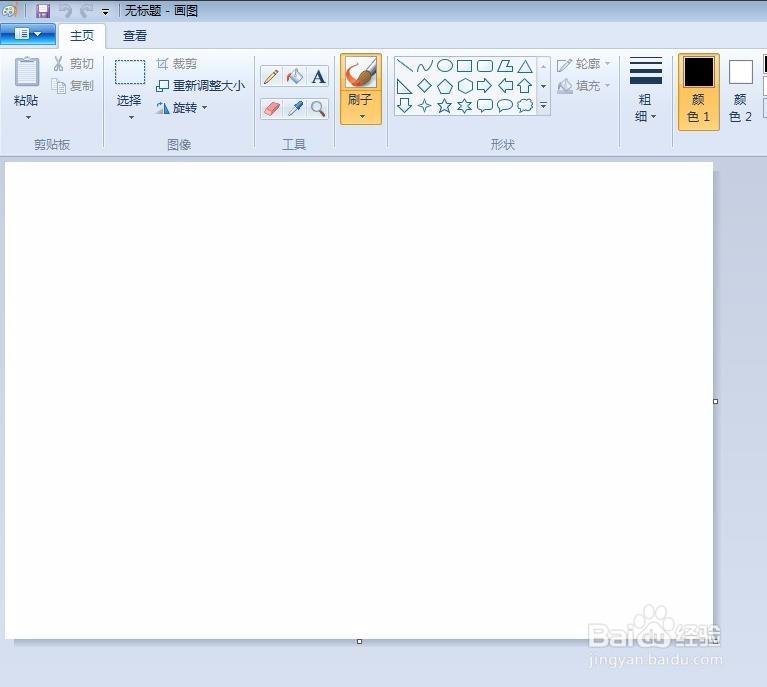
Task: Click the Brush tool icon
Action: [x=361, y=72]
